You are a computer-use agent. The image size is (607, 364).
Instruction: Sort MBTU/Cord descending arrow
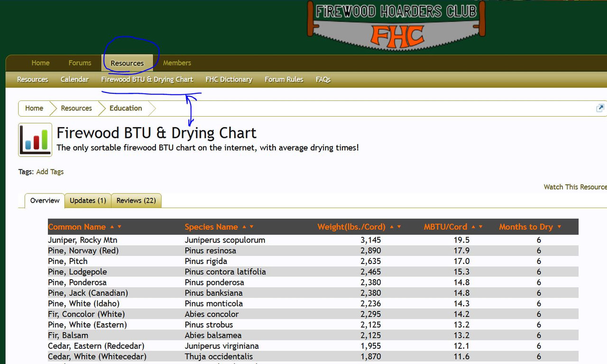click(x=480, y=227)
